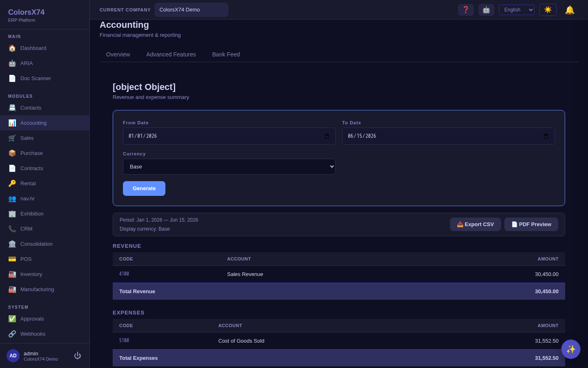Viewport: 588px width, 368px height.
Task: Open notifications bell
Action: [x=570, y=10]
